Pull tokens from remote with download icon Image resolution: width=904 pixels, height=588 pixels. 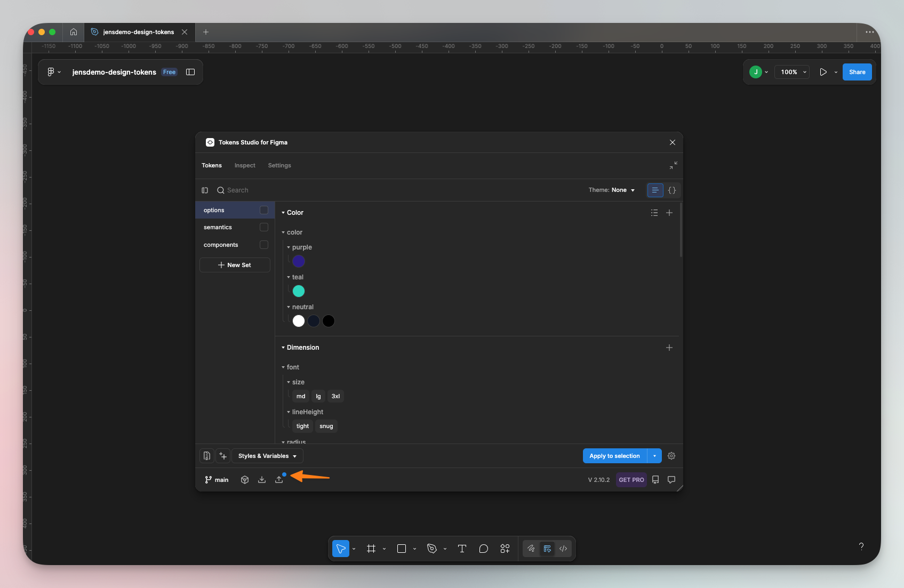[262, 480]
